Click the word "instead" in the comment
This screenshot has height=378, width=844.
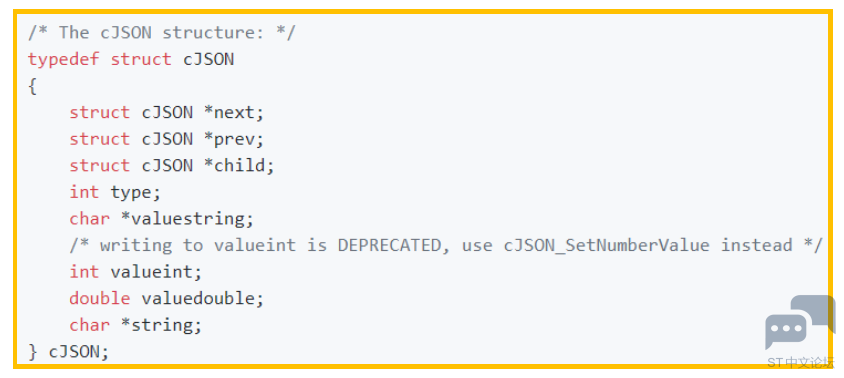point(756,245)
